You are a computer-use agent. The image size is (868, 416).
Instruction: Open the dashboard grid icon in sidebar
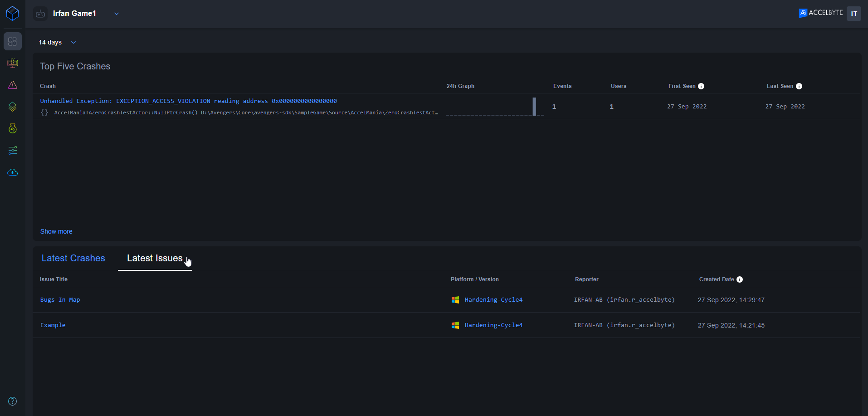pos(13,41)
